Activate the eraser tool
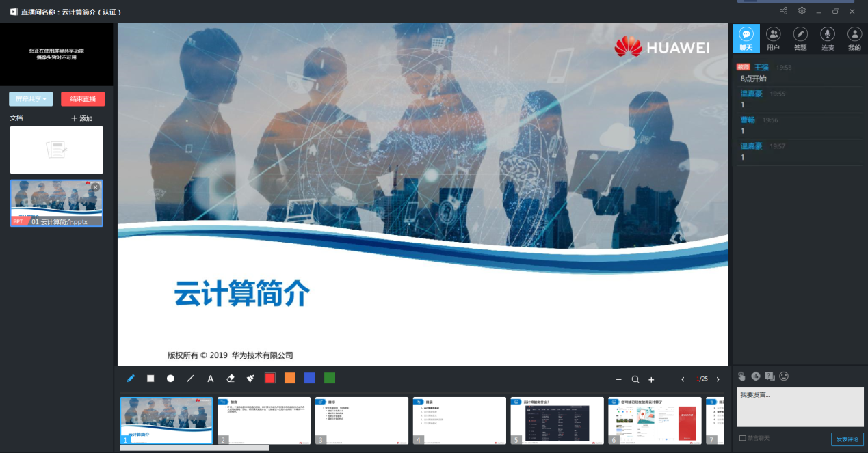The width and height of the screenshot is (868, 453). coord(231,379)
